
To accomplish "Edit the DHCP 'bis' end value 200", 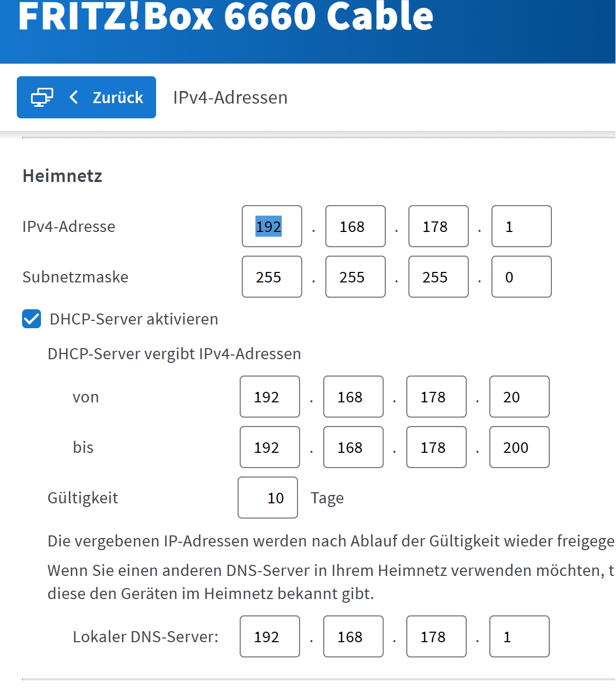I will (x=519, y=448).
